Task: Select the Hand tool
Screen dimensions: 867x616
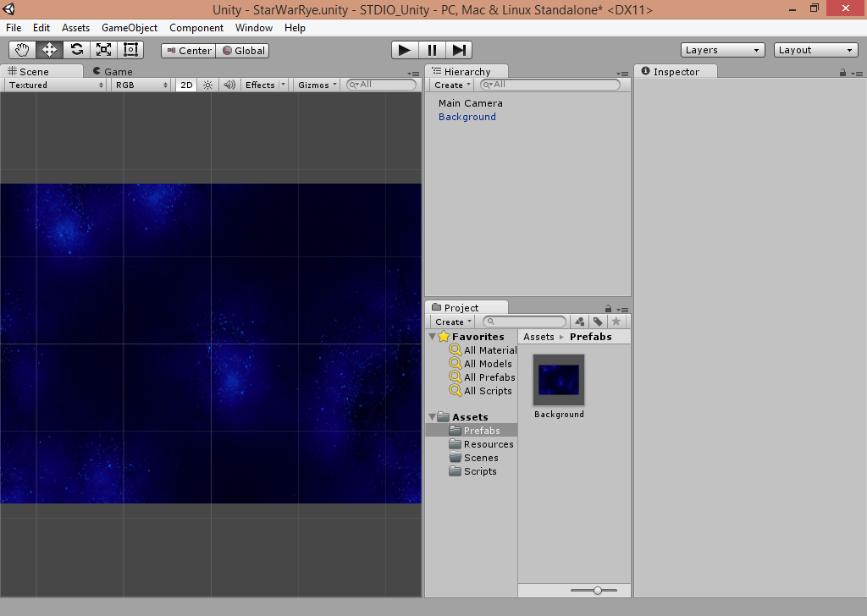Action: pos(22,50)
